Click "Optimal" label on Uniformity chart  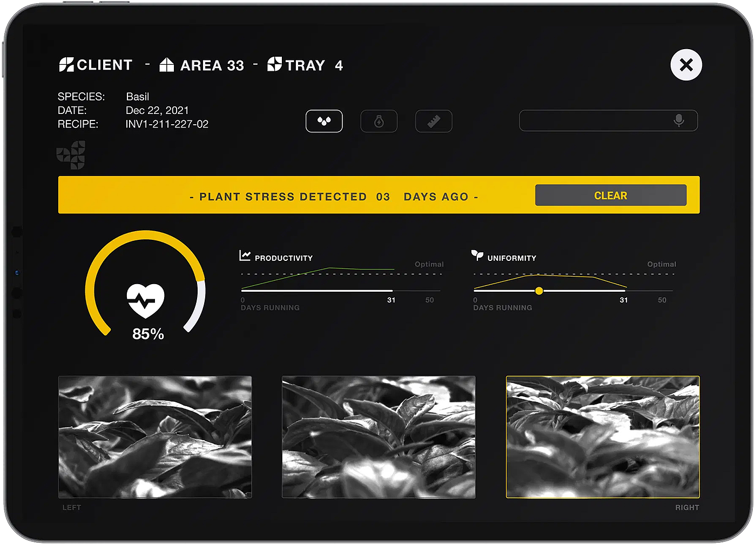(x=661, y=264)
